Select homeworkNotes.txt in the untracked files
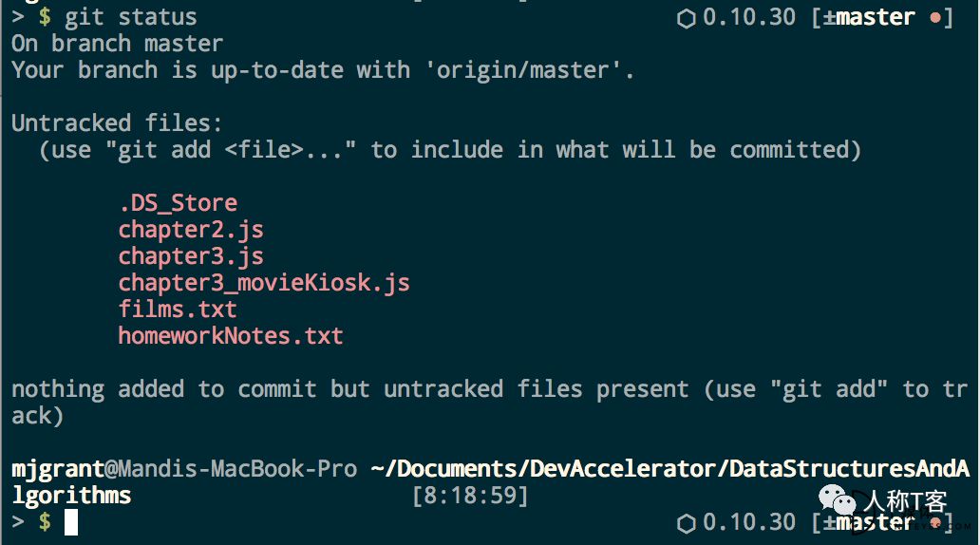 231,335
